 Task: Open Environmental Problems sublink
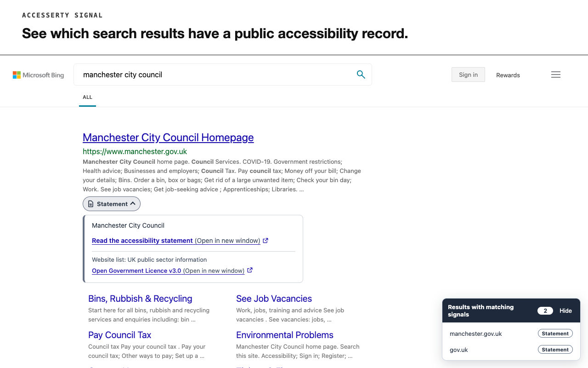tap(285, 335)
